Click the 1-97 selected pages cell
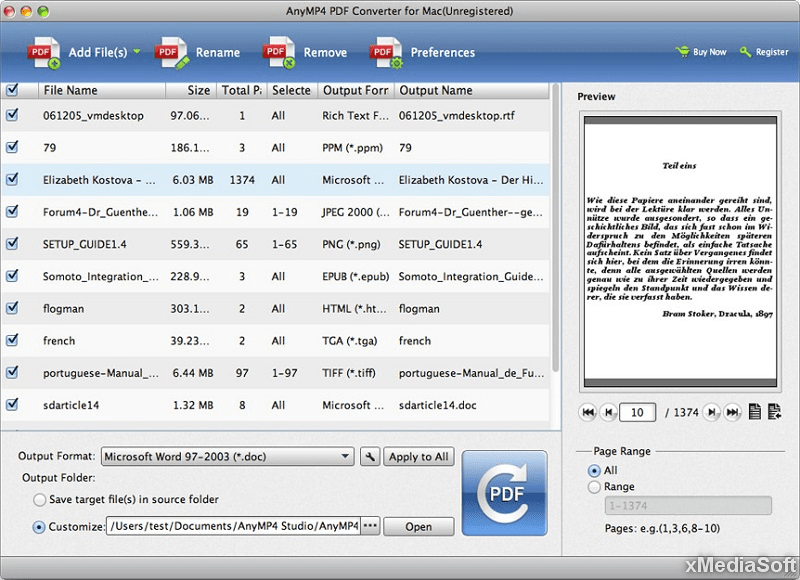 click(284, 373)
